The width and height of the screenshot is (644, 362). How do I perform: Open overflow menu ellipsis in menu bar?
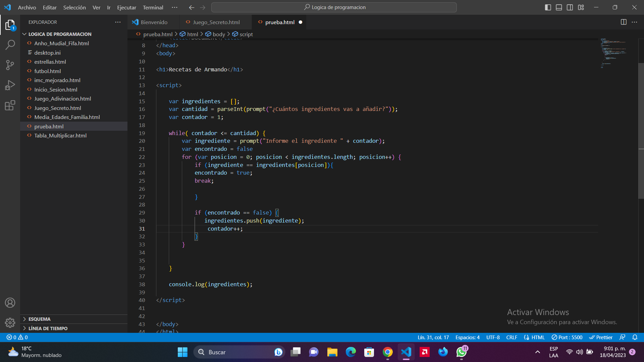point(174,7)
